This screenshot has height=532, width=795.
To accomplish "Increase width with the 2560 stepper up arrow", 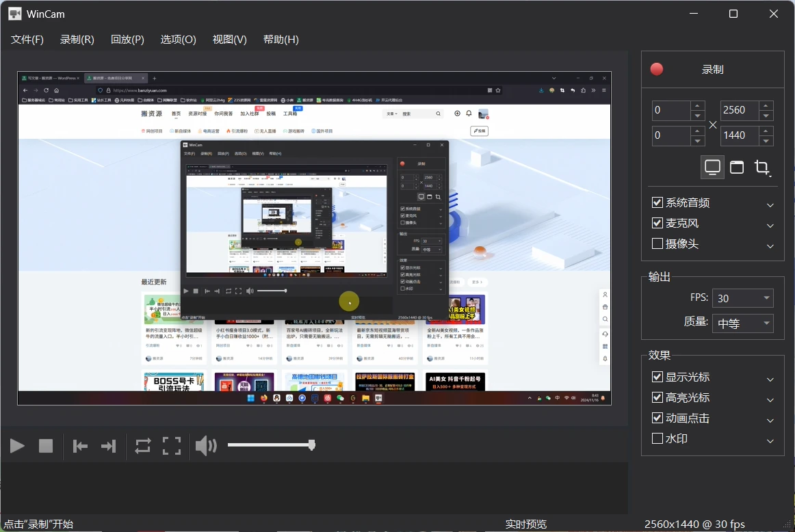I will tap(766, 106).
